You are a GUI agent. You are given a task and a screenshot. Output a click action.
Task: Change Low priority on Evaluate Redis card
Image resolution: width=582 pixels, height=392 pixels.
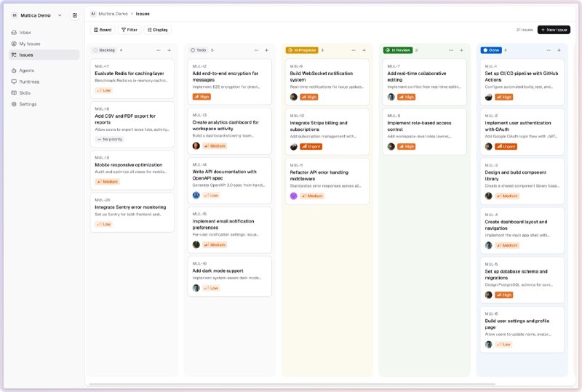click(x=103, y=90)
